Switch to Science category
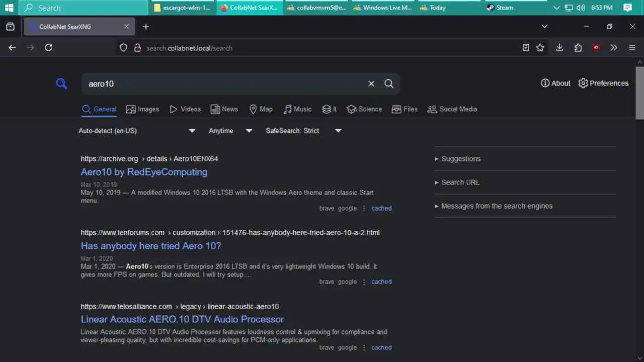The height and width of the screenshot is (362, 644). pyautogui.click(x=364, y=109)
